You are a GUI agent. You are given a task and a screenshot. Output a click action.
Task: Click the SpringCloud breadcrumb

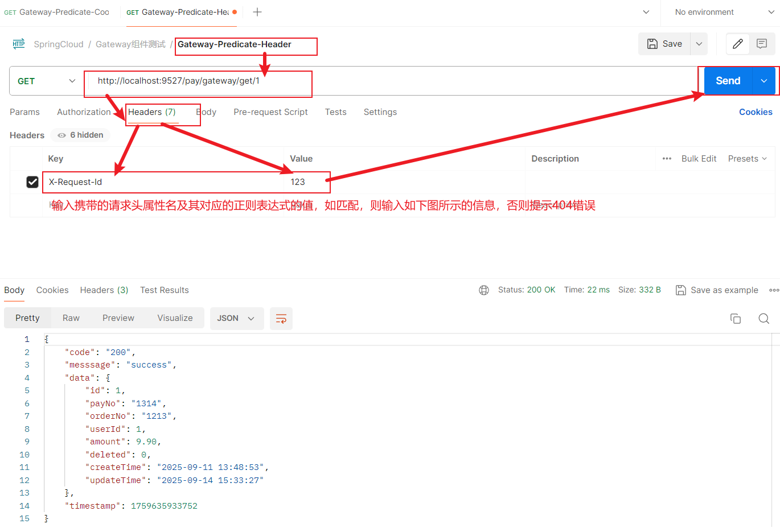click(x=58, y=44)
